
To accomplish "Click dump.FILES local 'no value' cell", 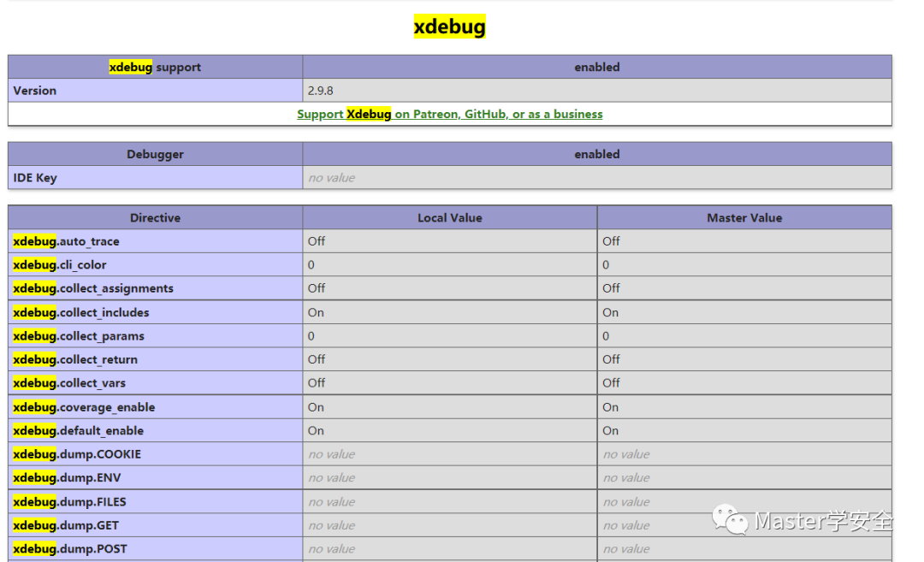I will pos(450,502).
